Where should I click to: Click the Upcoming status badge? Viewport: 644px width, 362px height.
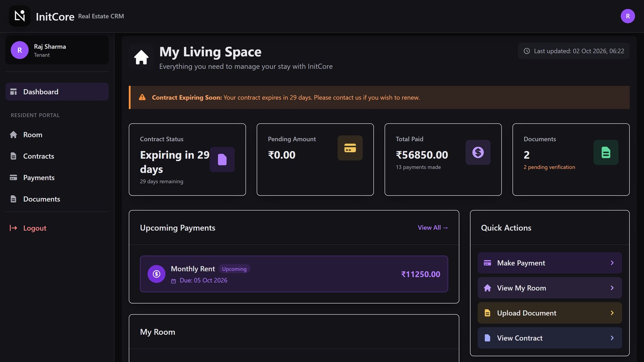234,269
